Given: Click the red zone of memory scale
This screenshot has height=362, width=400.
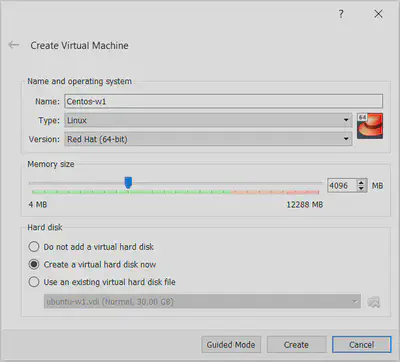Looking at the screenshot, I should pos(302,192).
